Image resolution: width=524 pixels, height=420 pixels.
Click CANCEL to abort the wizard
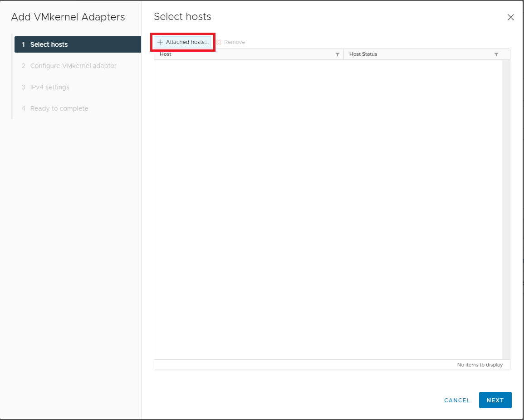457,400
